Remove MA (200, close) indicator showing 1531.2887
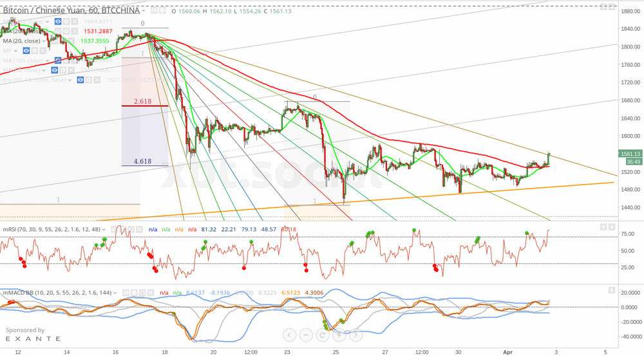The width and height of the screenshot is (644, 356). 74,31
